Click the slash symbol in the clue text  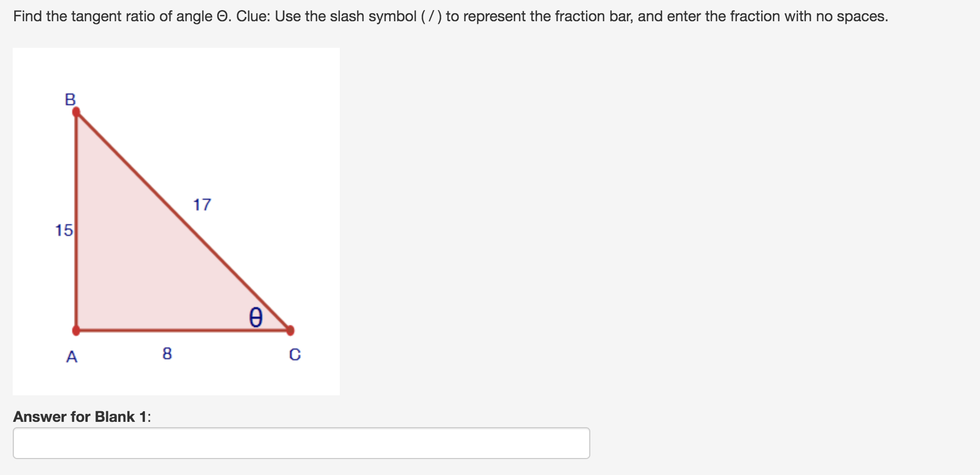pos(431,16)
